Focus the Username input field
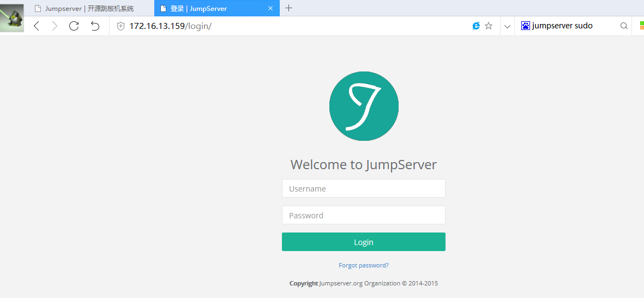The image size is (644, 298). point(364,188)
